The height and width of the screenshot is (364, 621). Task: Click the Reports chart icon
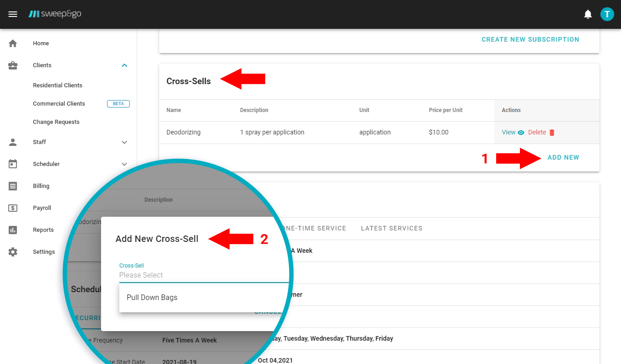(x=13, y=230)
